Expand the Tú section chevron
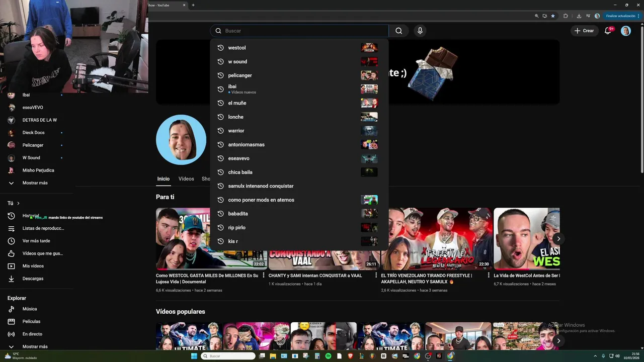Image resolution: width=644 pixels, height=362 pixels. coord(18,203)
